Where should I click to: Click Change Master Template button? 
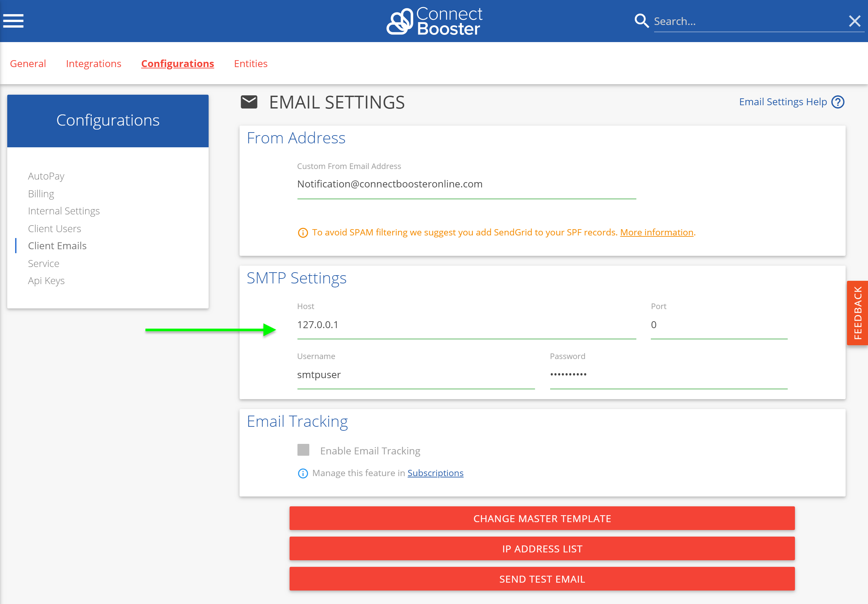(542, 518)
